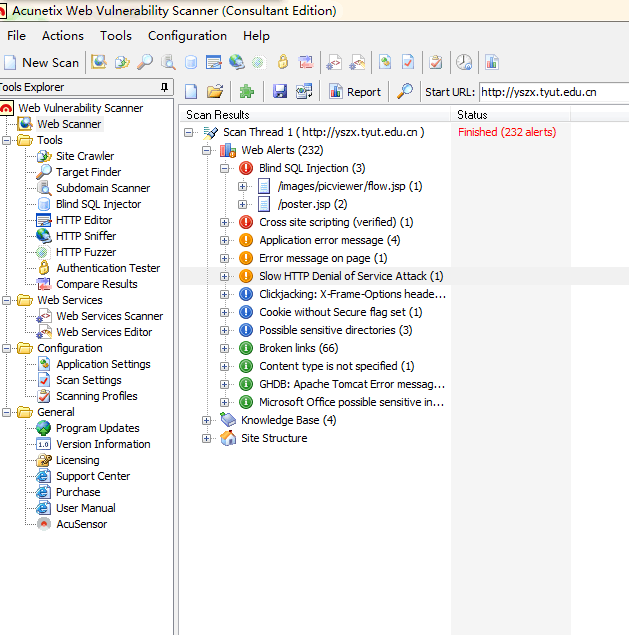Collapse the Tools folder in explorer
The image size is (629, 635).
6,141
